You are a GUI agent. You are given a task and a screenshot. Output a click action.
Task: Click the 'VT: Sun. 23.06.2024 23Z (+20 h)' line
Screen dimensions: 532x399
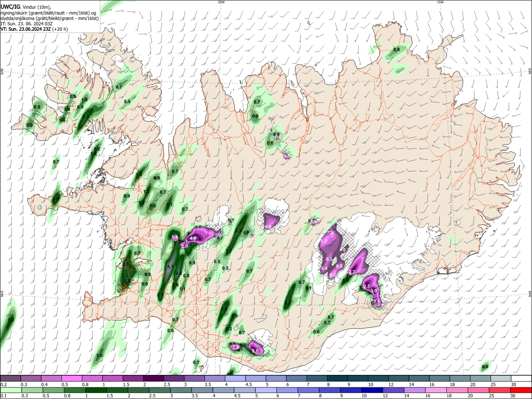pos(34,29)
